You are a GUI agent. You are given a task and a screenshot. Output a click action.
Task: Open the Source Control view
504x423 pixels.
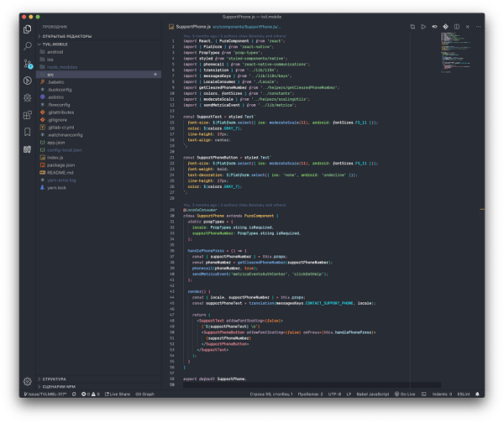click(x=28, y=63)
